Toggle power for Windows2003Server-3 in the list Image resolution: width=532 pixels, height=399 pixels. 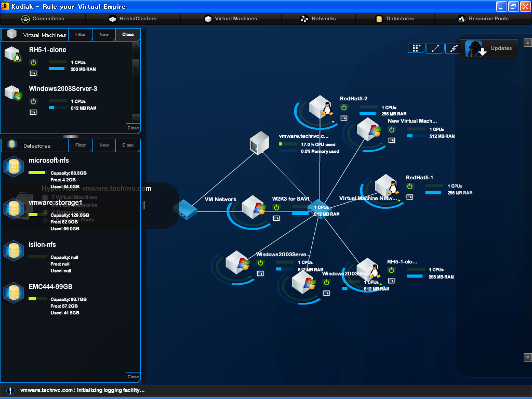tap(33, 101)
